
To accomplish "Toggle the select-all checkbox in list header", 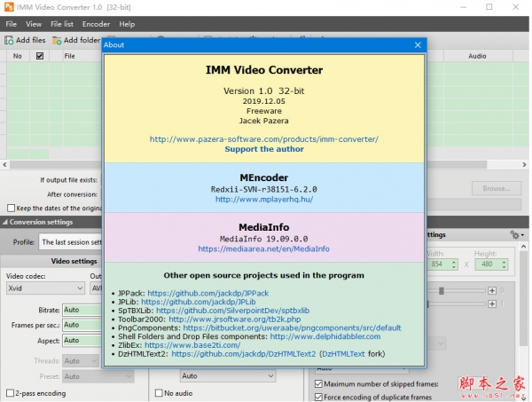I will tap(40, 56).
